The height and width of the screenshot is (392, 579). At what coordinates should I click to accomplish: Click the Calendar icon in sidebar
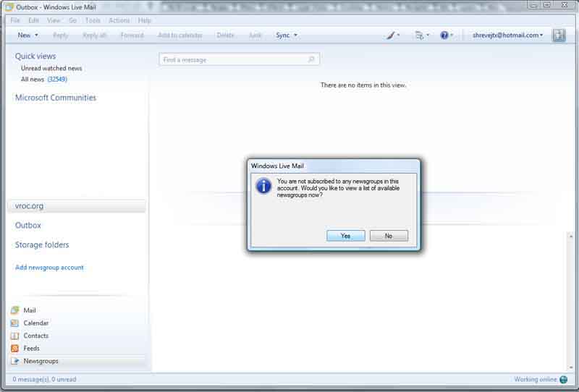click(14, 323)
